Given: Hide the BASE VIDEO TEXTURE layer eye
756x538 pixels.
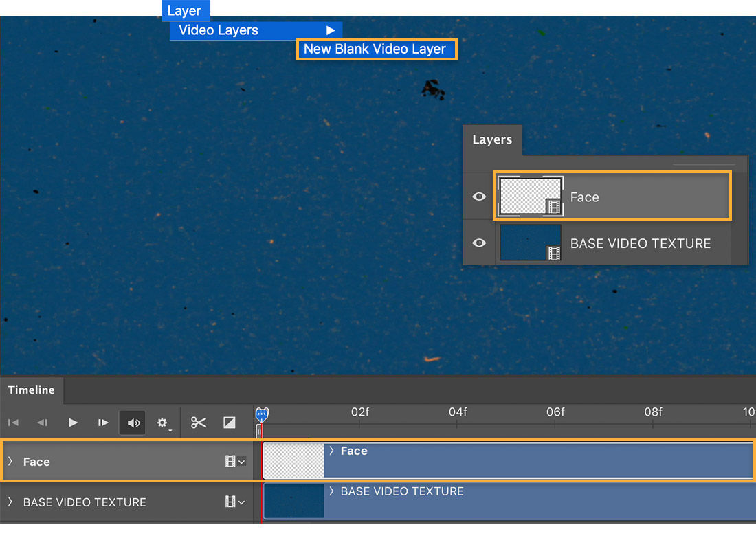Looking at the screenshot, I should click(479, 243).
